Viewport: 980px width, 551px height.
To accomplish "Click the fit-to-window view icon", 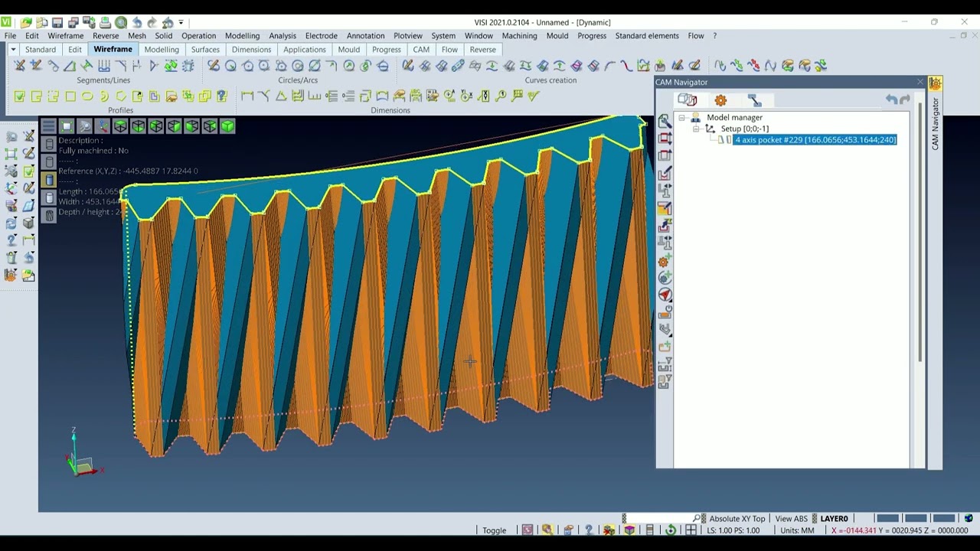I will coord(67,126).
